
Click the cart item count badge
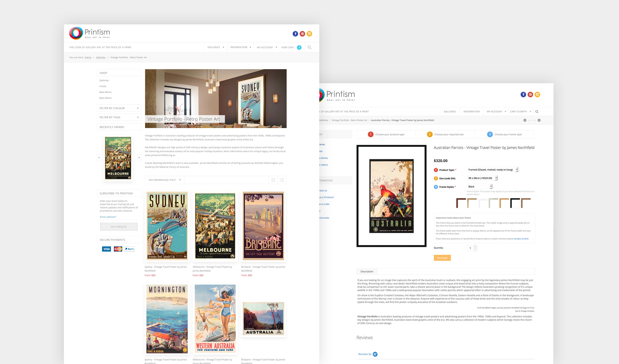point(299,47)
